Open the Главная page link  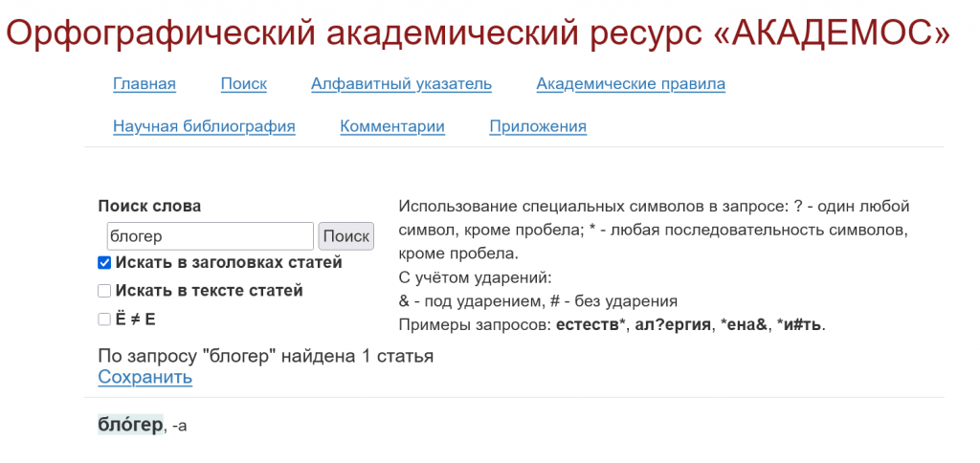pos(145,84)
